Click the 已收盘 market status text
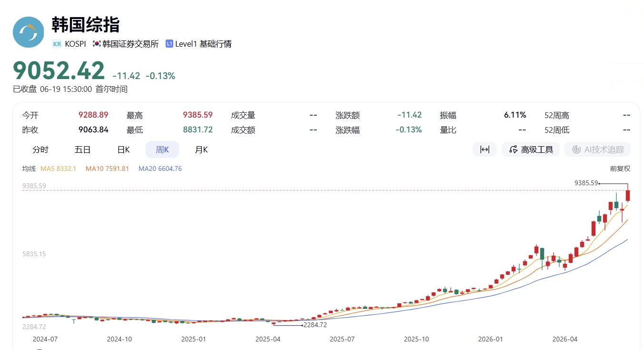 [x=25, y=89]
